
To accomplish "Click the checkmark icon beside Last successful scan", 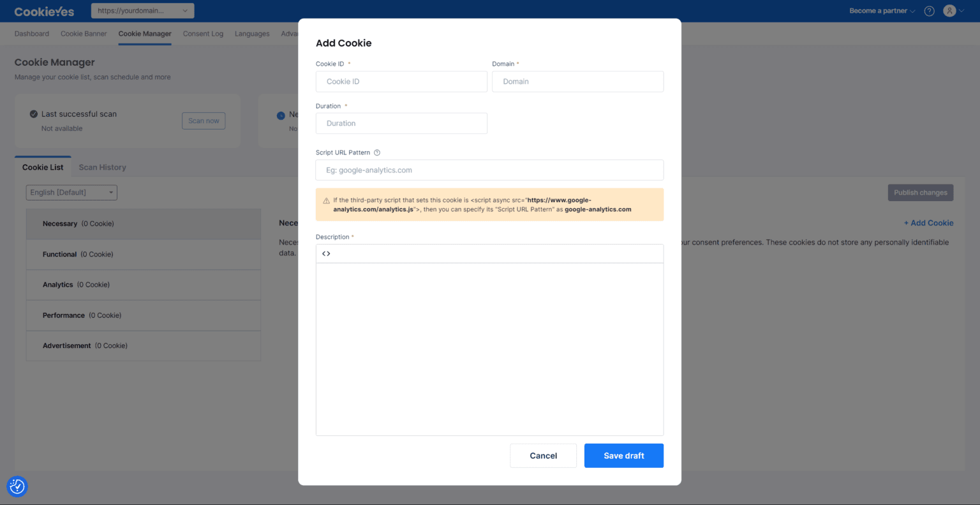I will 34,114.
